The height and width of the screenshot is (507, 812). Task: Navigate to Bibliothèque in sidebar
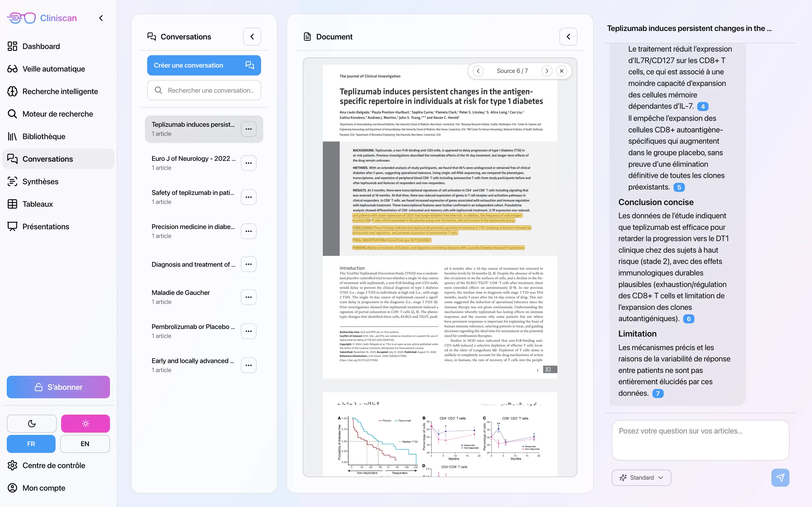[44, 137]
